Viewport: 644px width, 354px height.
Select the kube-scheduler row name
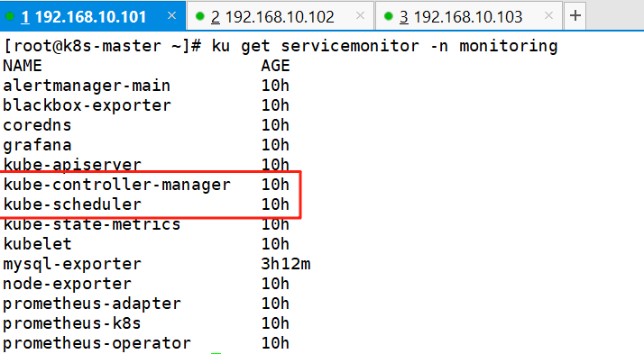point(72,204)
